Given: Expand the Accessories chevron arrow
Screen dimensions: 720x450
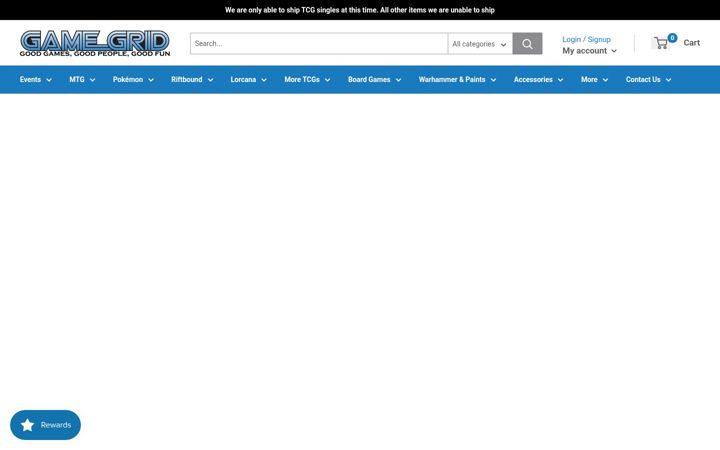Looking at the screenshot, I should coord(560,80).
